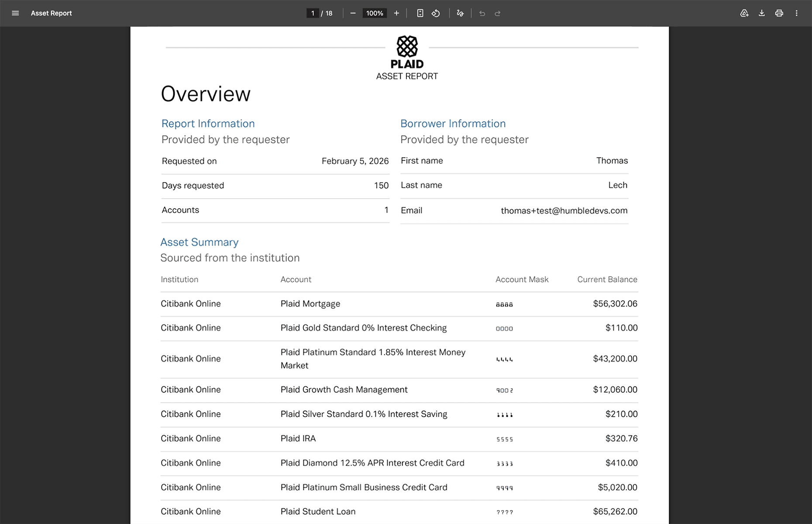
Task: Select the Plaid Mortgage account name
Action: (310, 304)
